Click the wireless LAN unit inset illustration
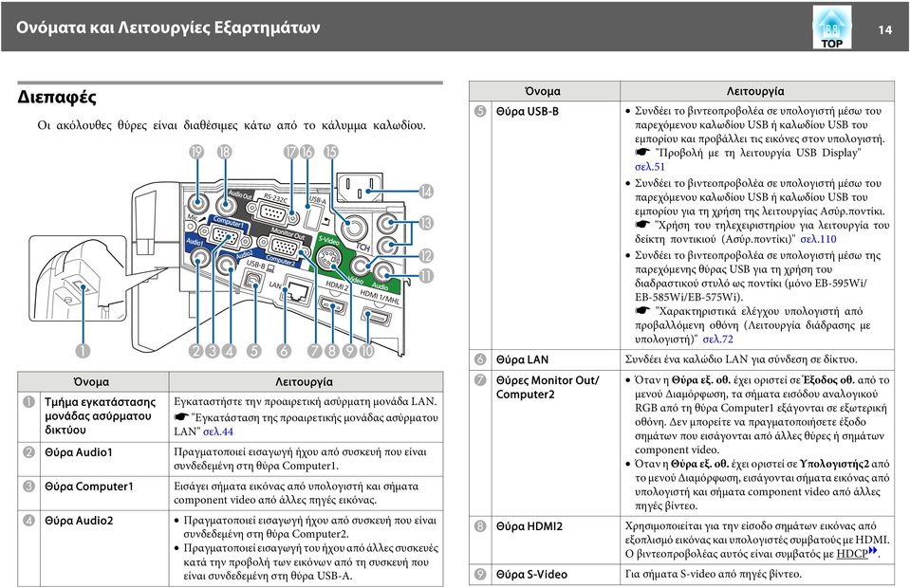910x588 pixels. pyautogui.click(x=77, y=278)
